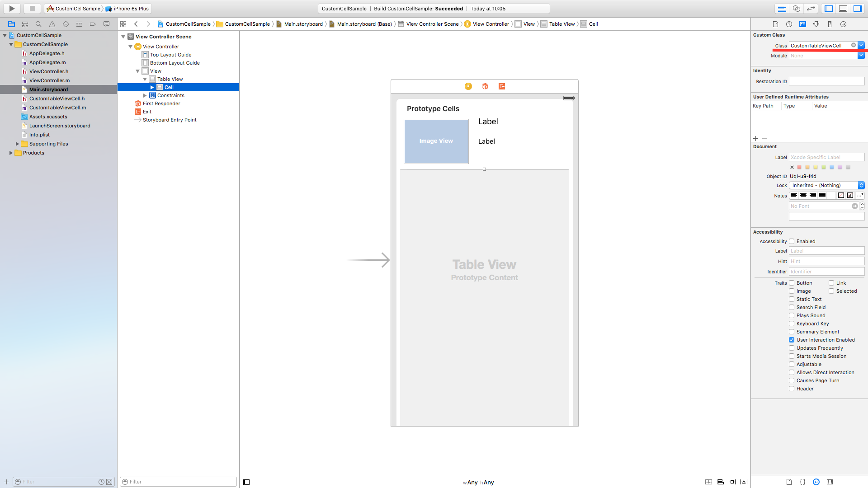Screen dimensions: 868x488
Task: Open the Size inspector ruler tab
Action: pyautogui.click(x=830, y=24)
